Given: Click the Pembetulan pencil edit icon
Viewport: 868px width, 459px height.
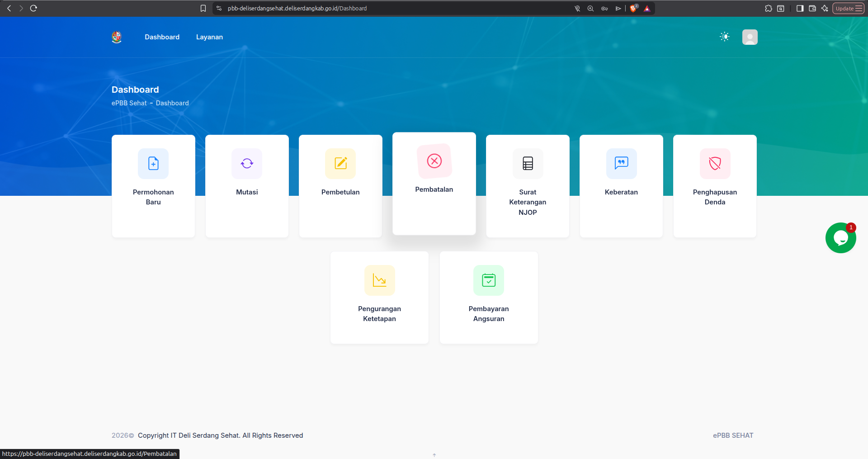Looking at the screenshot, I should [340, 163].
